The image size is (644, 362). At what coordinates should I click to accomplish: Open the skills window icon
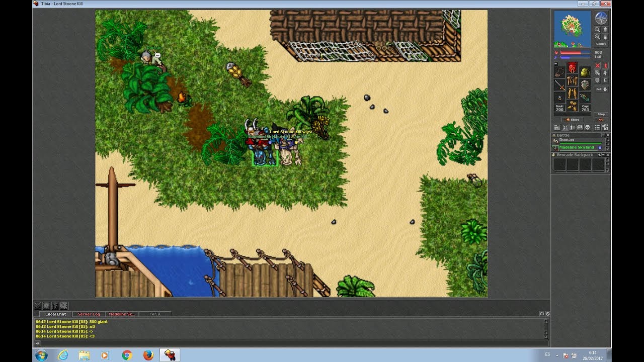(557, 127)
